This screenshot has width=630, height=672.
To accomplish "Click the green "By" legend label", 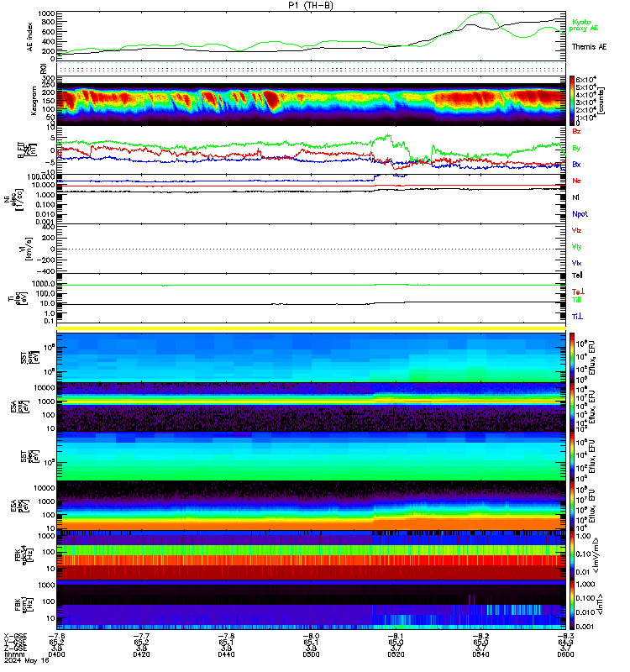I will coord(576,148).
